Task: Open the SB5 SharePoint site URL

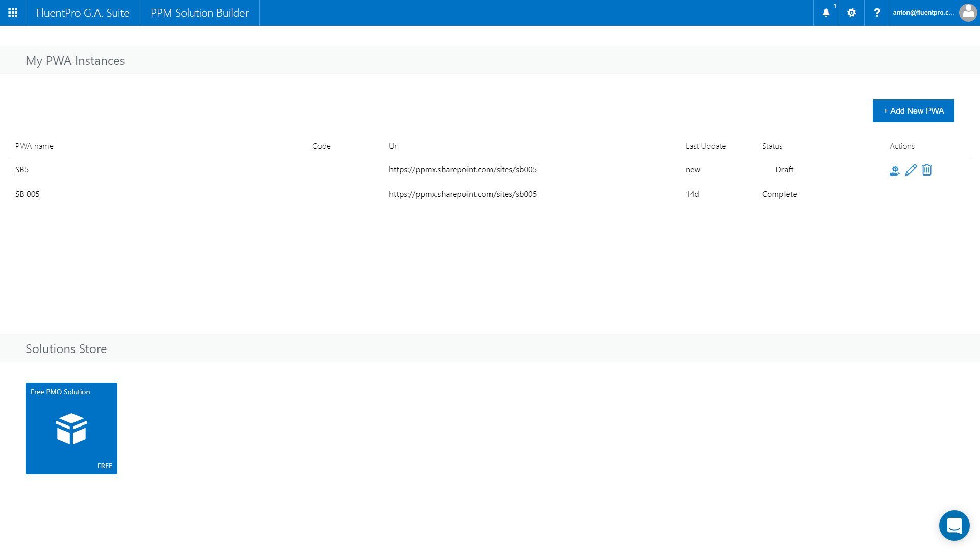Action: click(x=462, y=169)
